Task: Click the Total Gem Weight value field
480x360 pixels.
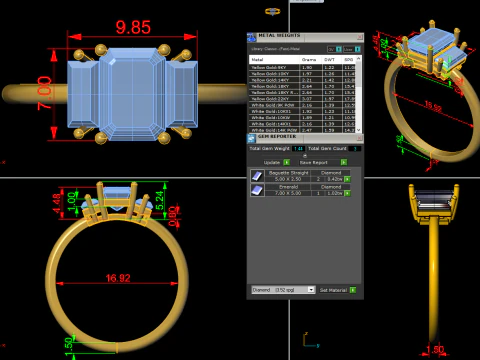Action: (x=298, y=149)
